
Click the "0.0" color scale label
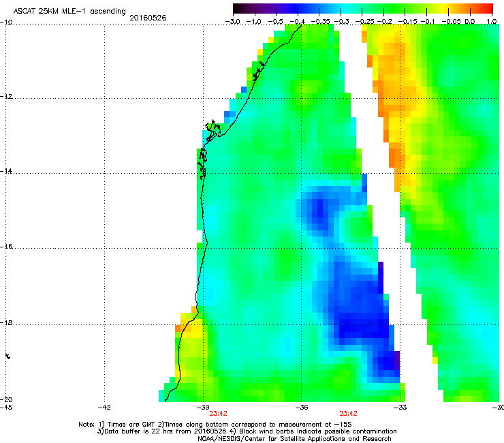[x=470, y=22]
